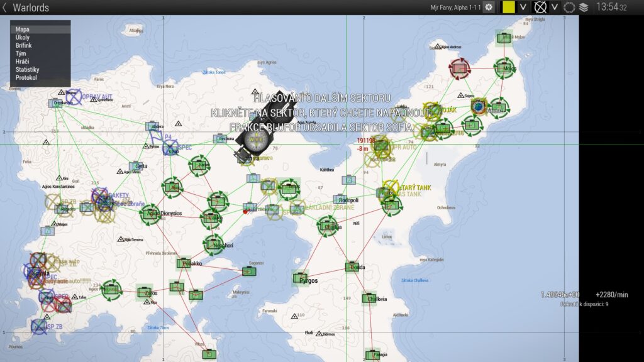Viewport: 644px width, 362px height.
Task: Click the Nestiona sector icon
Action: [219, 139]
